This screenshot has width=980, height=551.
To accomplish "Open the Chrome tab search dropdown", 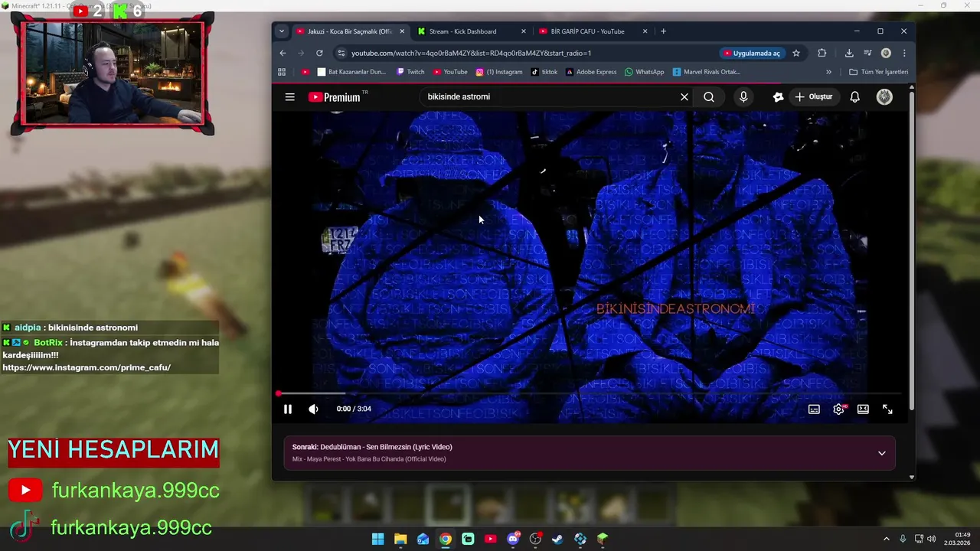I will point(282,31).
